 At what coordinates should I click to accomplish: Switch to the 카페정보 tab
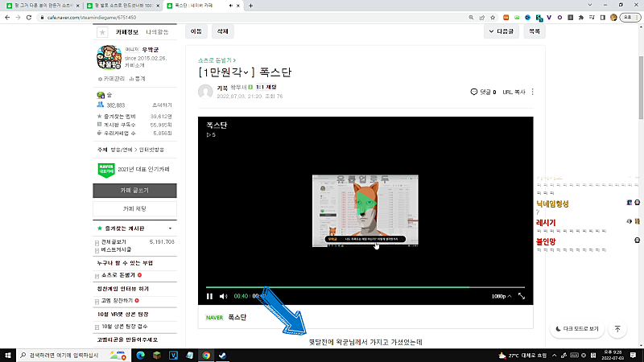click(x=127, y=32)
